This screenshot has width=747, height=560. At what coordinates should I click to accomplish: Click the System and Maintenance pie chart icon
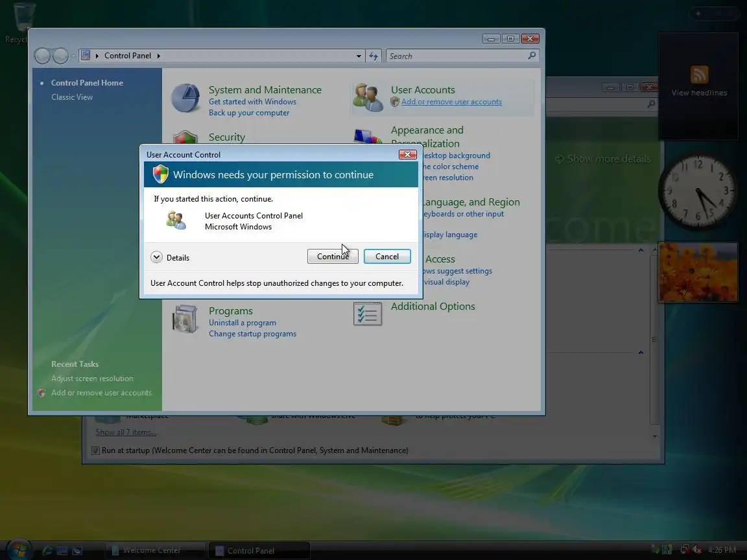coord(185,98)
